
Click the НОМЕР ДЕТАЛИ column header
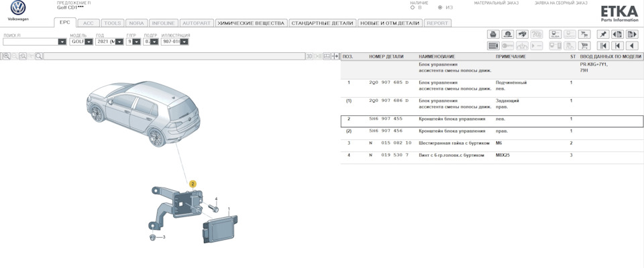click(x=386, y=57)
